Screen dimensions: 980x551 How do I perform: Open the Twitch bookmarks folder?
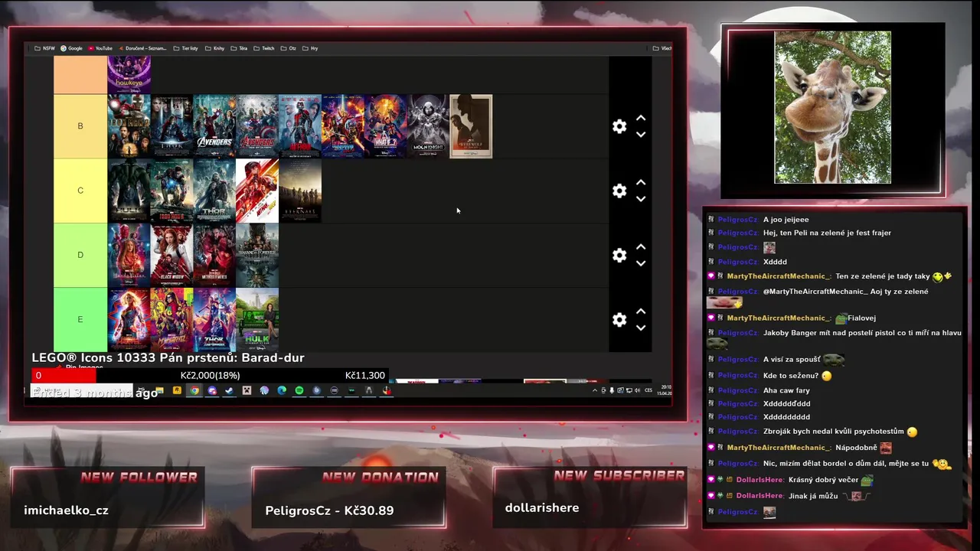point(264,48)
